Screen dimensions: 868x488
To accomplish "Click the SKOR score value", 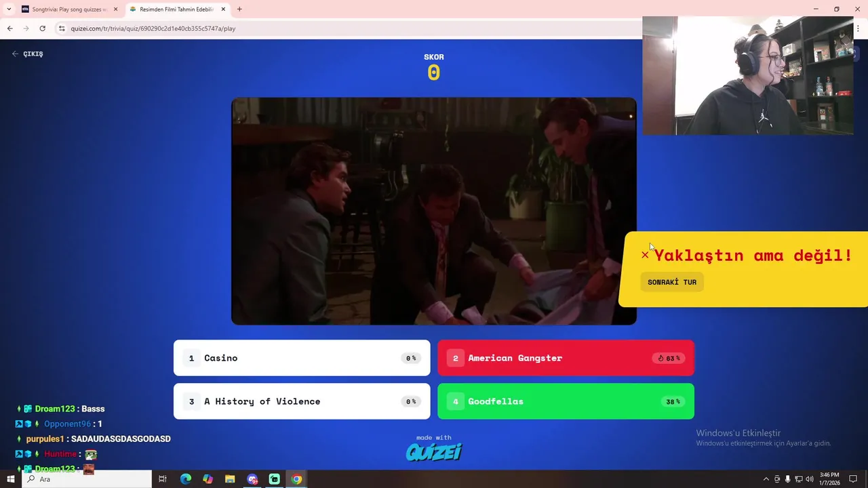I will coord(434,73).
